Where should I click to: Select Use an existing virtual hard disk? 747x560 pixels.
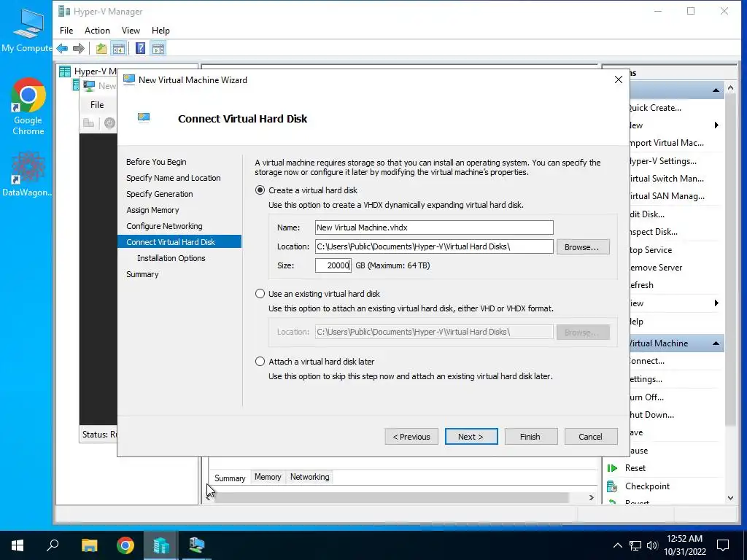point(260,294)
